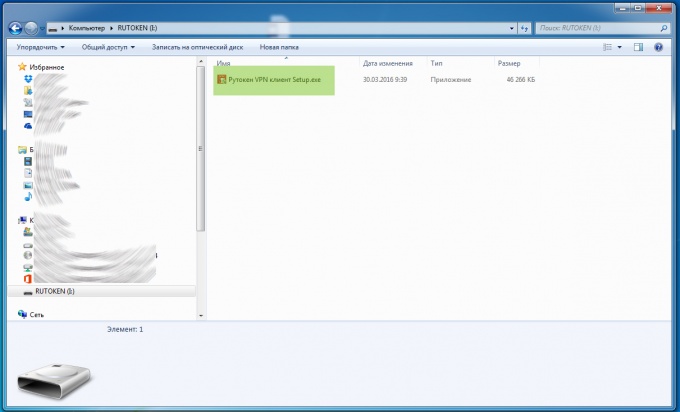This screenshot has width=680, height=412.
Task: Click the Forward navigation arrow
Action: tap(32, 28)
